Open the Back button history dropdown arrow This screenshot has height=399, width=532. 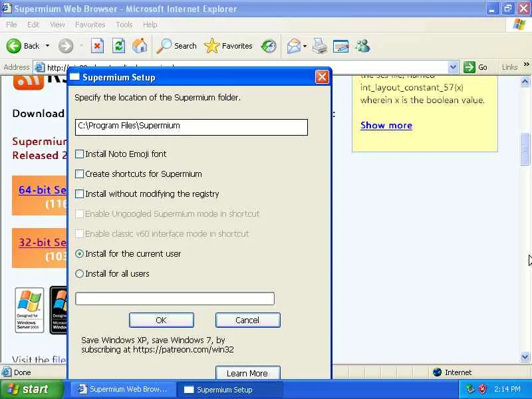(47, 46)
